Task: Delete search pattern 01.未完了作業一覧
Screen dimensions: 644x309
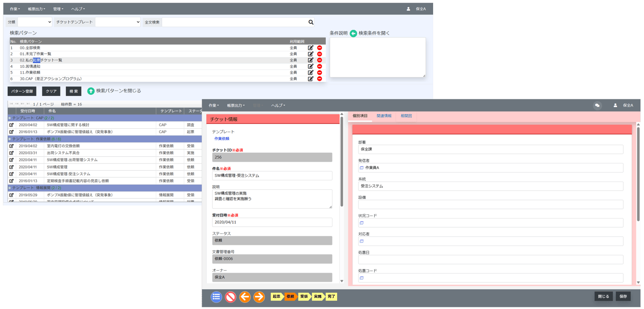Action: pyautogui.click(x=319, y=54)
